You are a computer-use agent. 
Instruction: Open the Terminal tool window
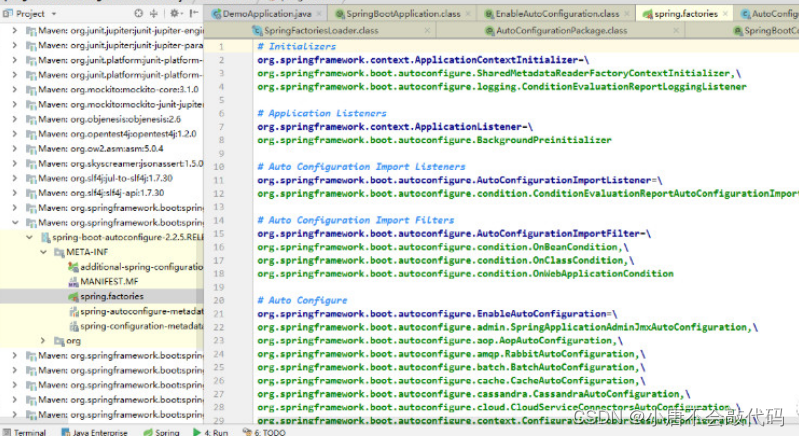point(24,432)
